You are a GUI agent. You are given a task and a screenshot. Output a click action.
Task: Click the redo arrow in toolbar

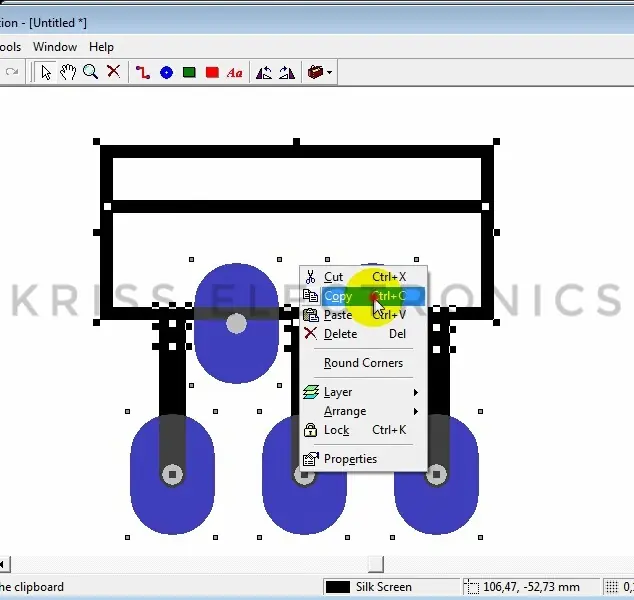(12, 72)
